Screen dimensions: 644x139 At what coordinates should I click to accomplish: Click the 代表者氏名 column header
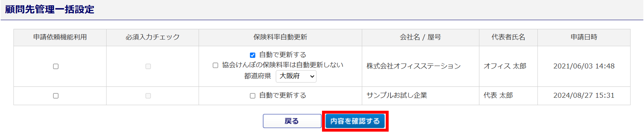[508, 37]
